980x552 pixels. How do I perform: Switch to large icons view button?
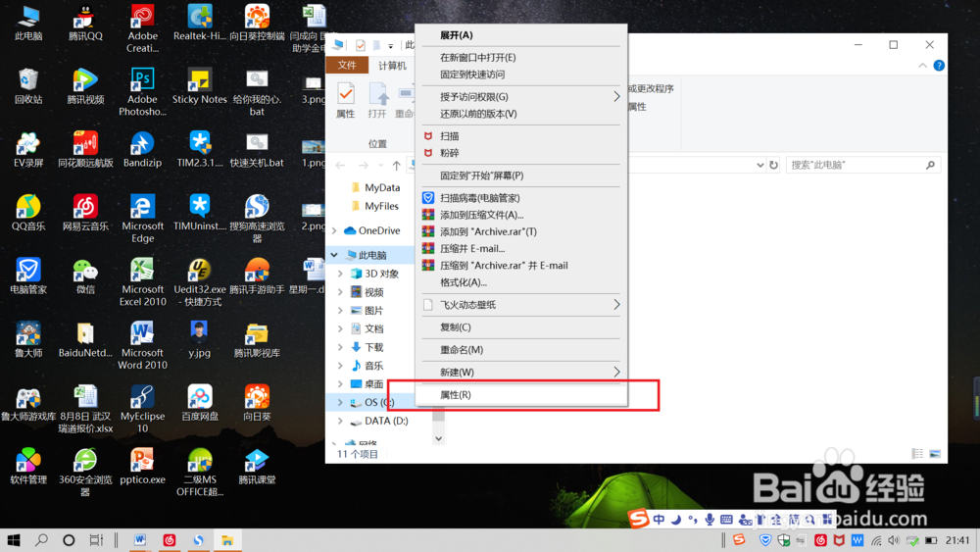click(x=935, y=454)
